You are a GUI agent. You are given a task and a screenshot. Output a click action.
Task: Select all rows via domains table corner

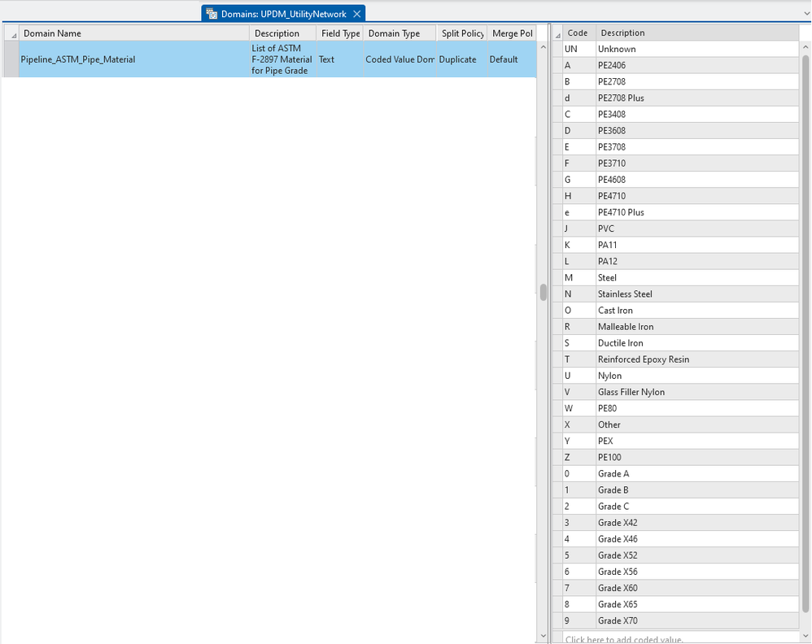[11, 33]
